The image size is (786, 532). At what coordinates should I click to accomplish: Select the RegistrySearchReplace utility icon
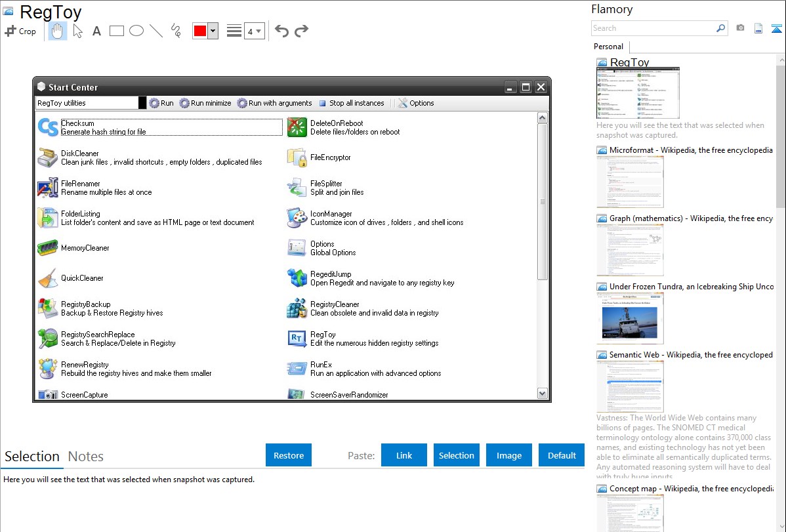[x=48, y=338]
